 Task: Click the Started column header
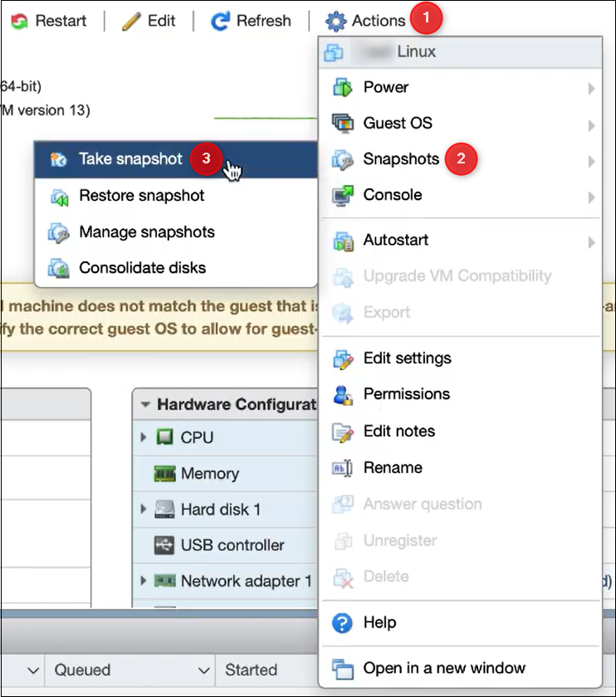(252, 670)
